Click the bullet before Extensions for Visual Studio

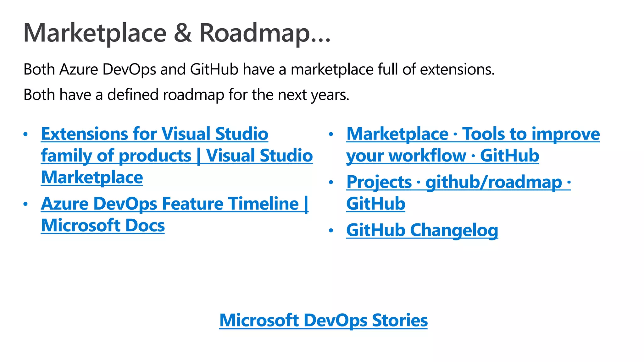[26, 134]
